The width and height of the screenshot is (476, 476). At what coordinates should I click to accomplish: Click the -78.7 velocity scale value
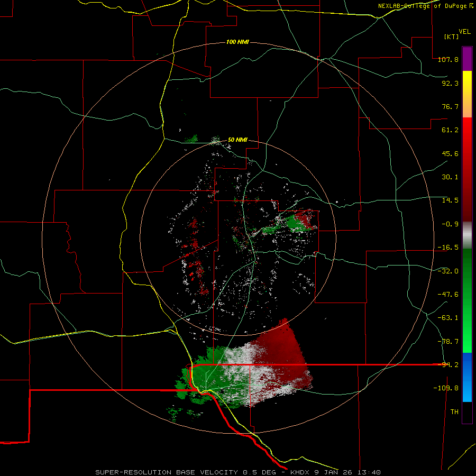pyautogui.click(x=448, y=342)
